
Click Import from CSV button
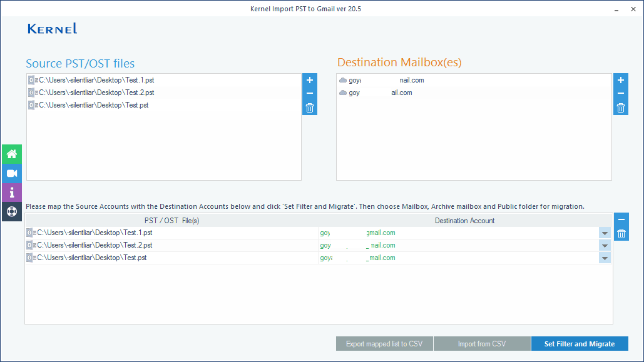[482, 344]
